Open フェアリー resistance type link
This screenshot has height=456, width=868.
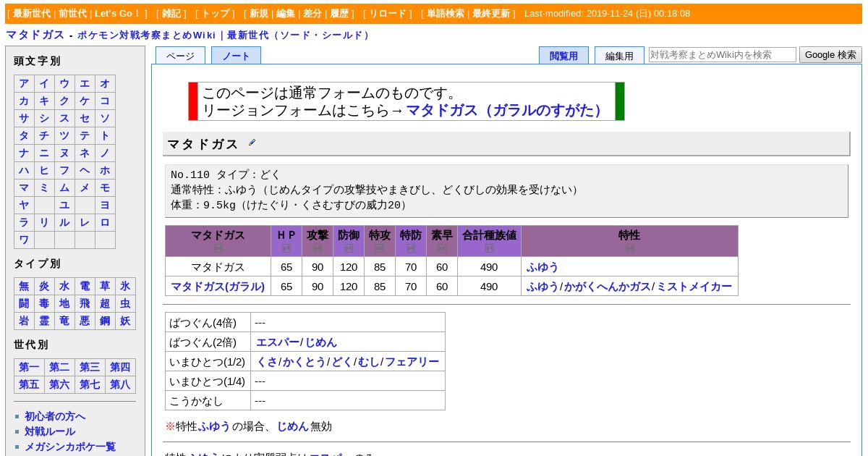(412, 362)
